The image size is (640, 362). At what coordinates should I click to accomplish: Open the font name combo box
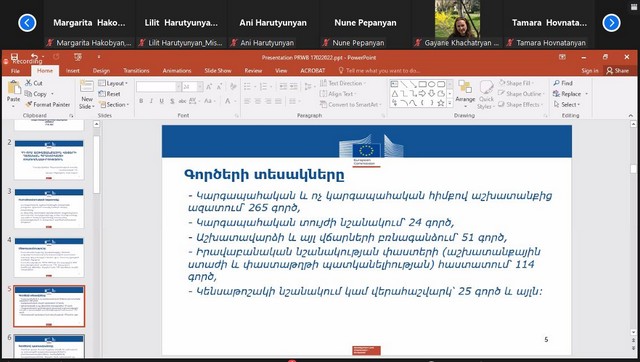(158, 87)
